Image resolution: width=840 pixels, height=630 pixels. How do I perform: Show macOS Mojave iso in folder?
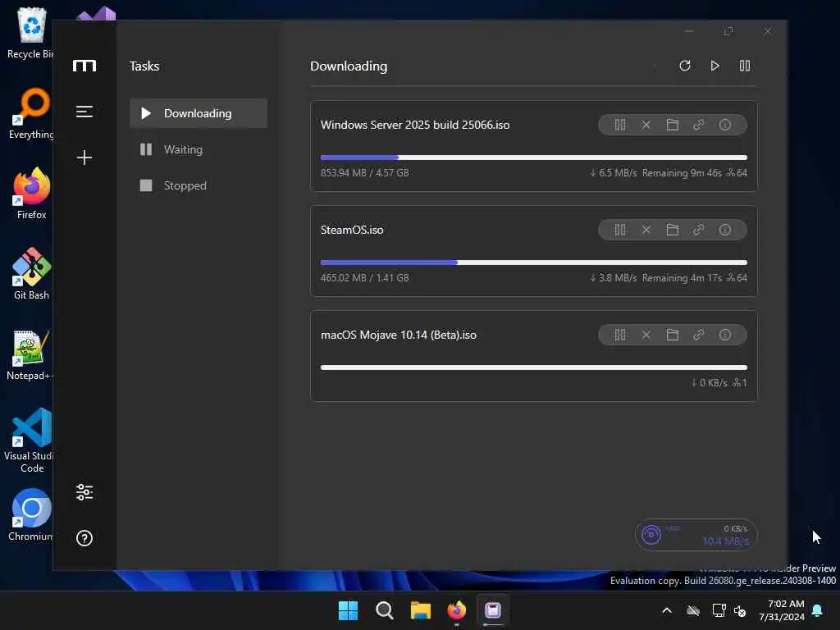point(673,335)
